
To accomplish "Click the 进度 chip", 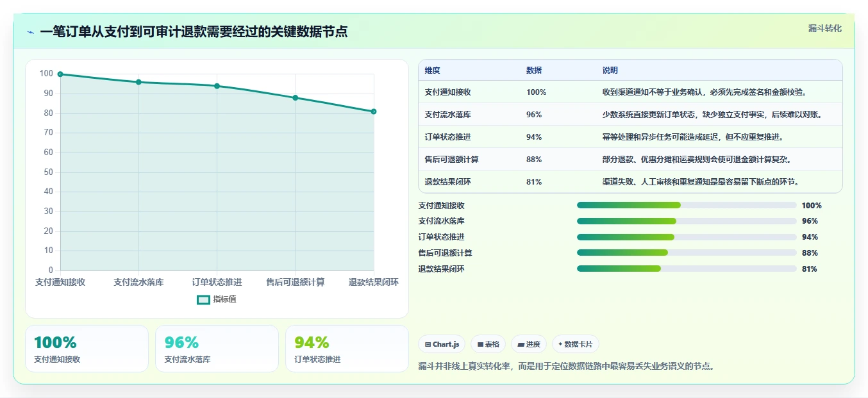I will 529,344.
